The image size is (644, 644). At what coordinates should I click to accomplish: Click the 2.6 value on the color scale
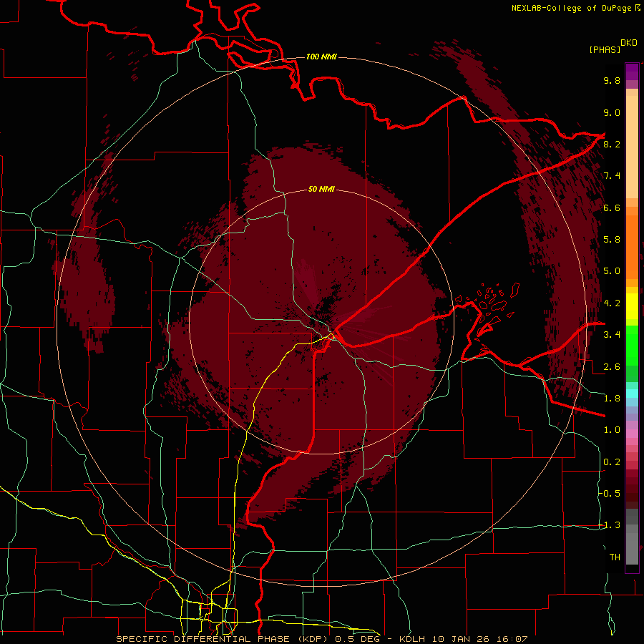coord(612,367)
